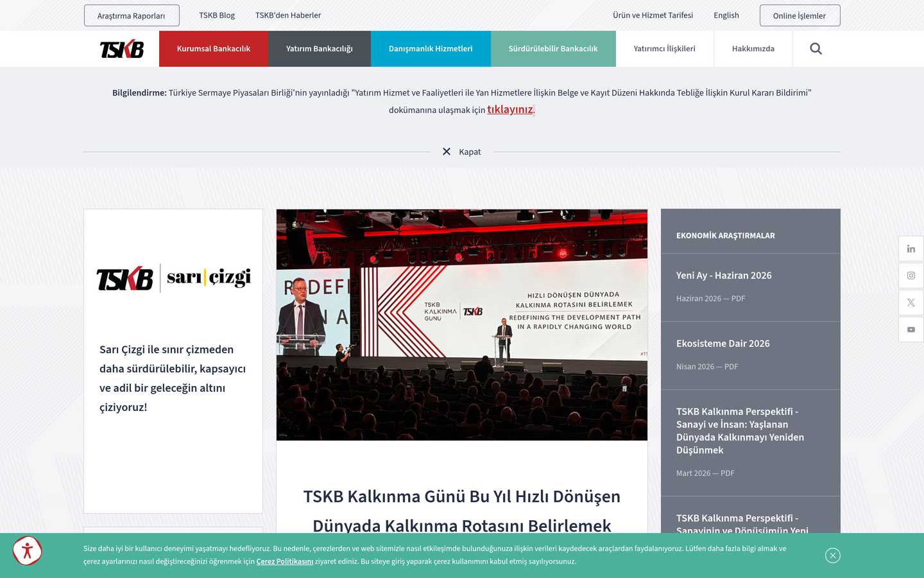Open TSKB Kalkınma Günü headline
Viewport: 924px width, 578px height.
462,511
